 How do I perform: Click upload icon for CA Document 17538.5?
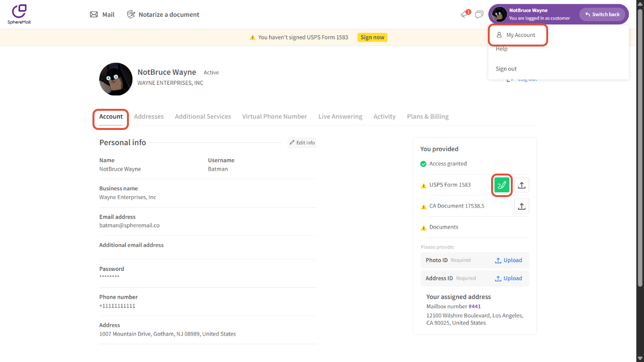click(x=522, y=206)
